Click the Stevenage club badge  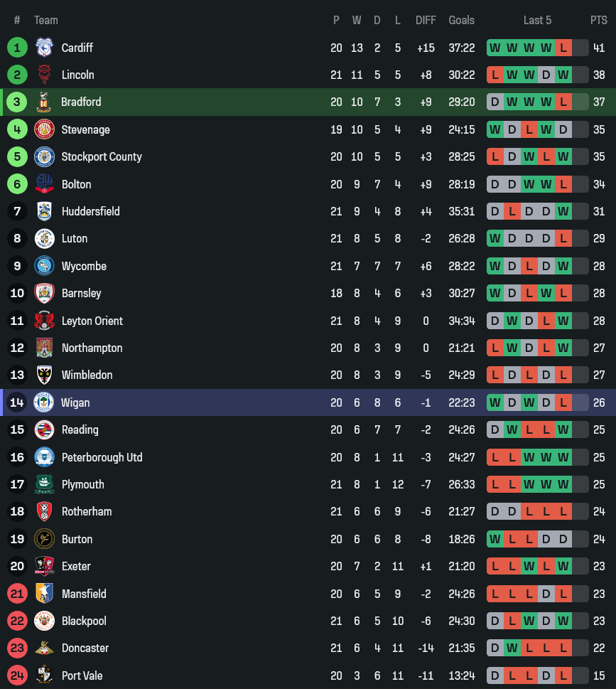(x=44, y=129)
